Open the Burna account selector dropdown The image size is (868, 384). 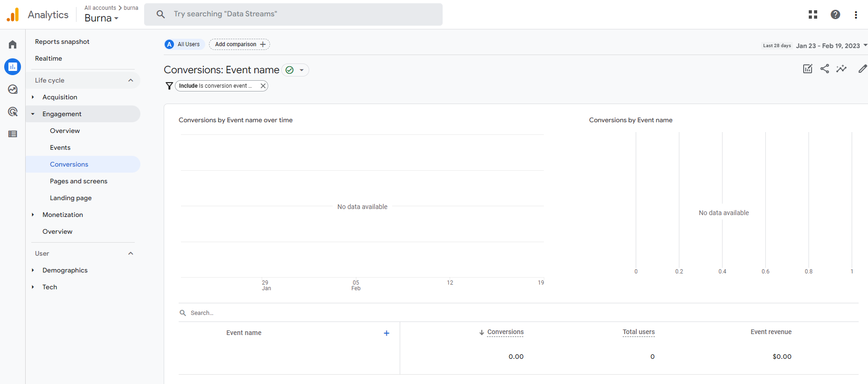[x=101, y=18]
